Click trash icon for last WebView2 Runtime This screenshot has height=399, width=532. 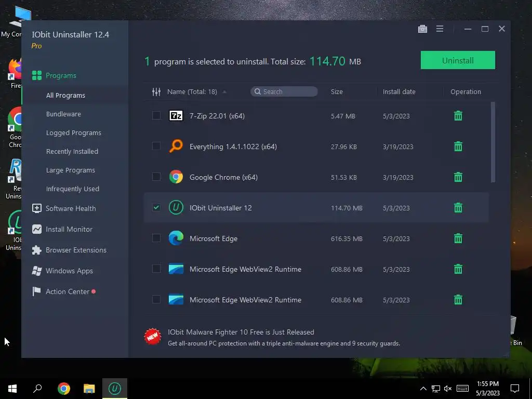[x=458, y=300]
